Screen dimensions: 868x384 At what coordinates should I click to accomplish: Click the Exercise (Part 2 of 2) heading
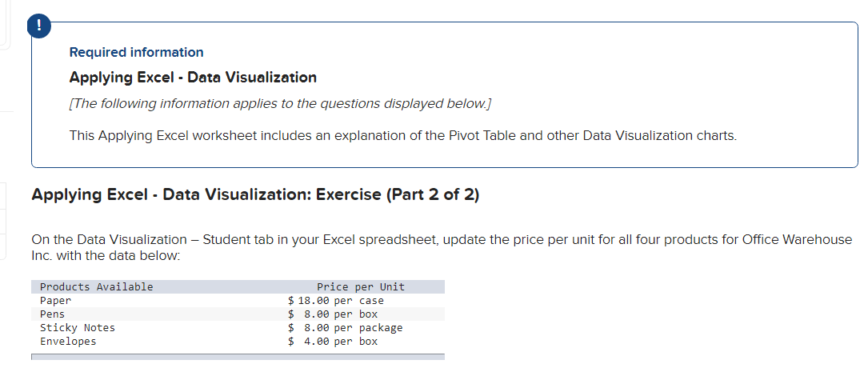[255, 194]
